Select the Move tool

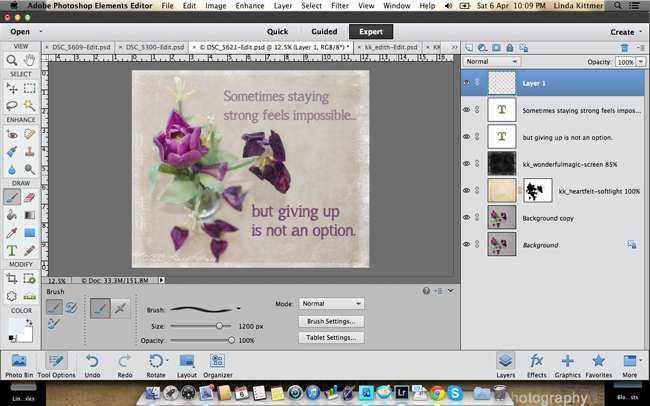click(x=12, y=88)
